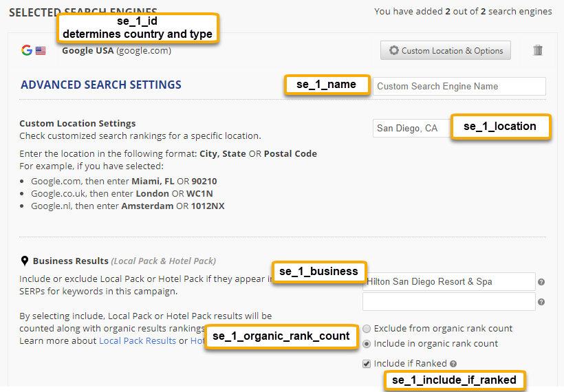Select Exclude from organic rank count
This screenshot has height=392, width=564.
pos(367,329)
